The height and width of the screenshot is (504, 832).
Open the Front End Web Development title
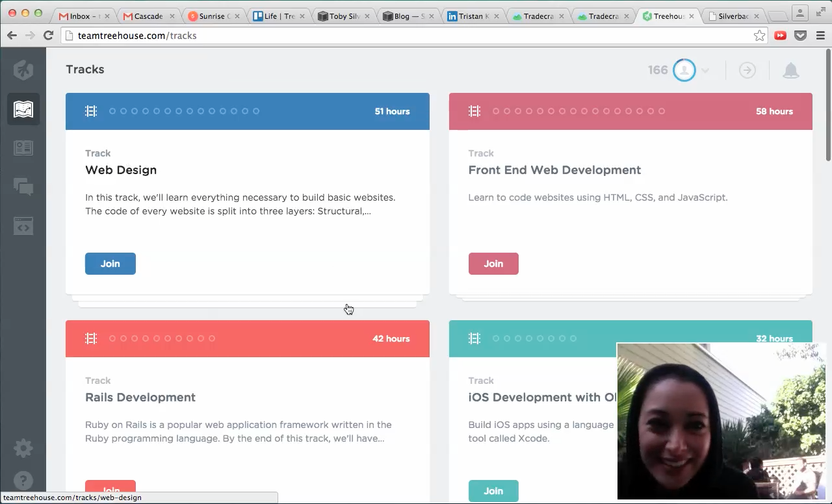point(554,170)
